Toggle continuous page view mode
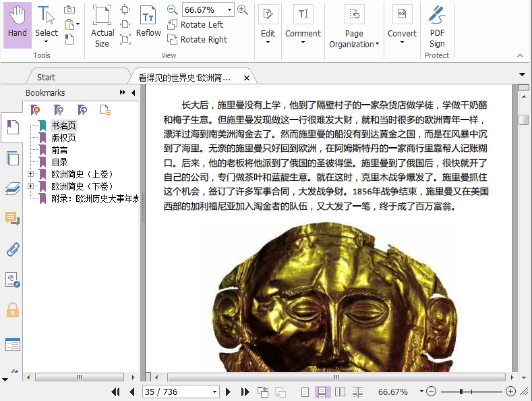532x401 pixels. (x=322, y=392)
